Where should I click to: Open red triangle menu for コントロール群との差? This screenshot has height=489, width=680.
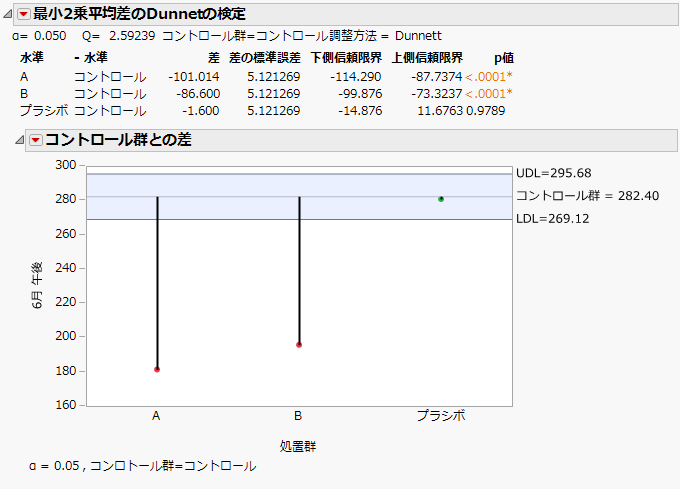(36, 140)
